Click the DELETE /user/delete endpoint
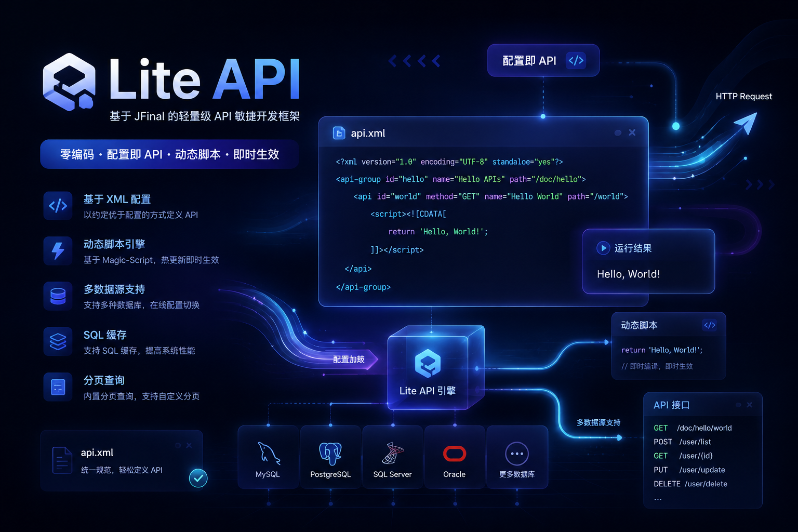Viewport: 798px width, 532px height. tap(690, 484)
